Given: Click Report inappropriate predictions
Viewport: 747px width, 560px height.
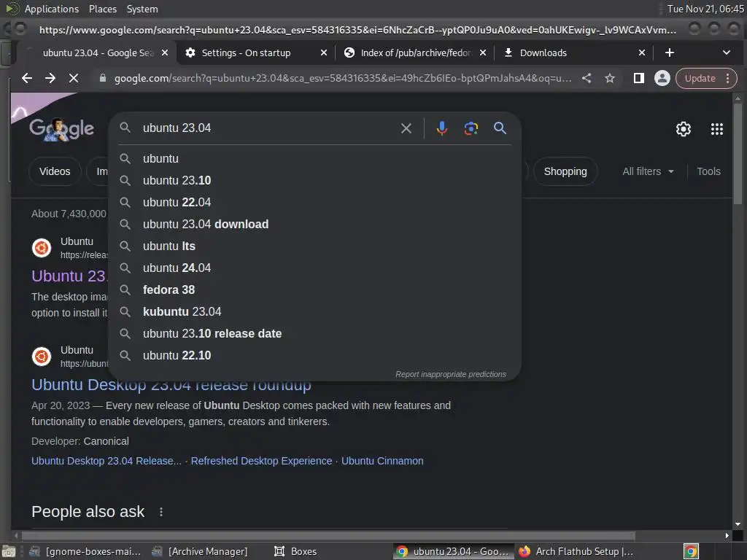Looking at the screenshot, I should coord(451,374).
